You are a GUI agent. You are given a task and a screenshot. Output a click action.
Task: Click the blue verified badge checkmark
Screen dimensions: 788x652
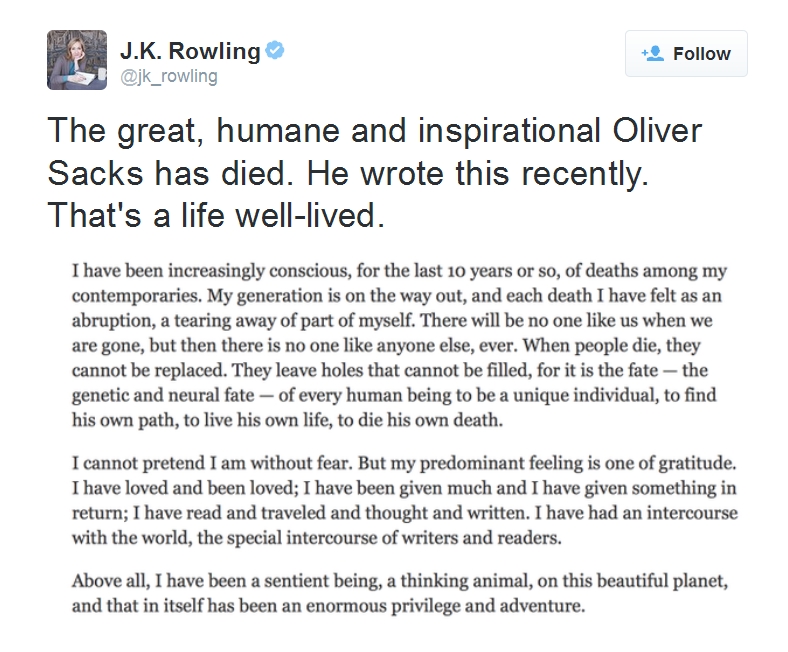pos(274,50)
